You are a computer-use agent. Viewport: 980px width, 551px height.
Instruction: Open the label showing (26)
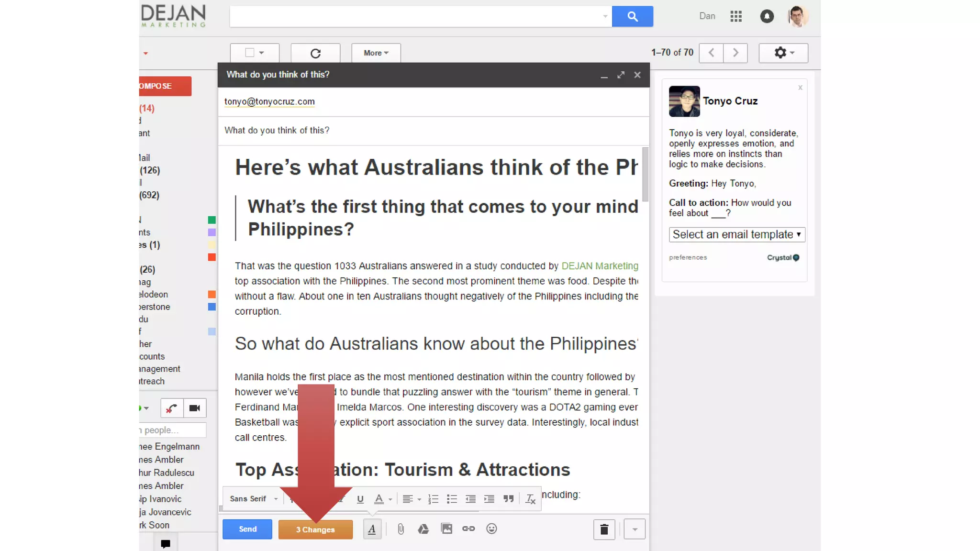pyautogui.click(x=147, y=270)
